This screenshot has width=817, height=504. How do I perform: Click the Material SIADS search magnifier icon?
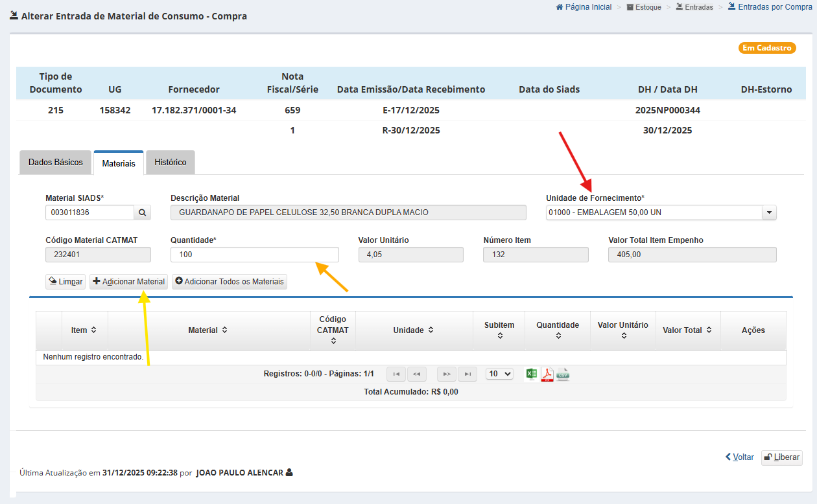click(143, 212)
